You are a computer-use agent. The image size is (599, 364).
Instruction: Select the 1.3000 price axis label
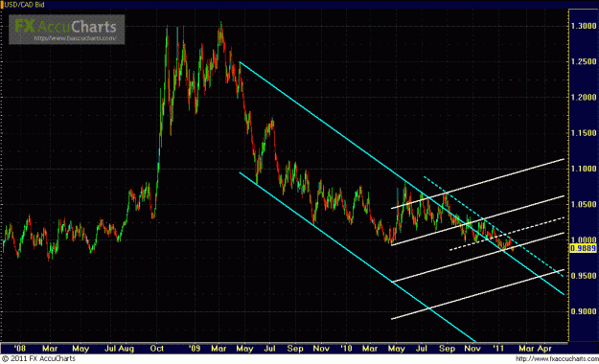584,26
